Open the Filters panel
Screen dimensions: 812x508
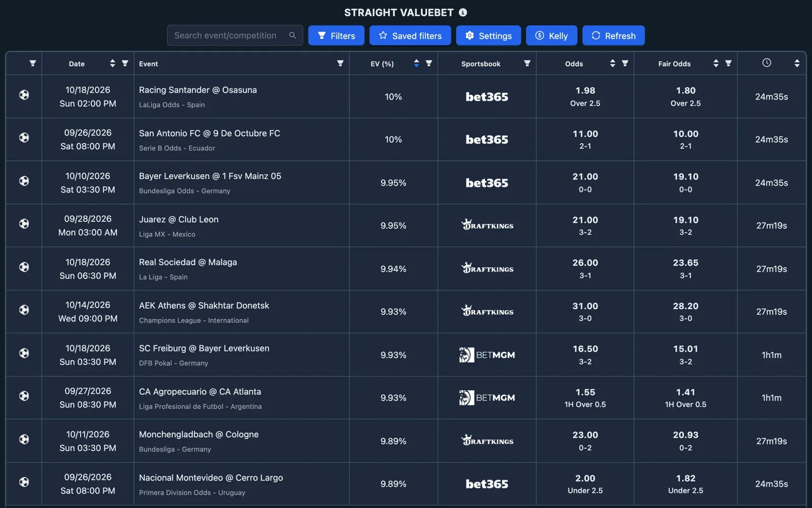(336, 36)
